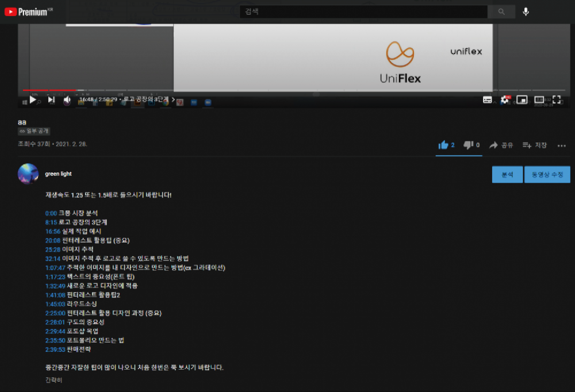Open the more actions ellipsis menu

coord(561,145)
